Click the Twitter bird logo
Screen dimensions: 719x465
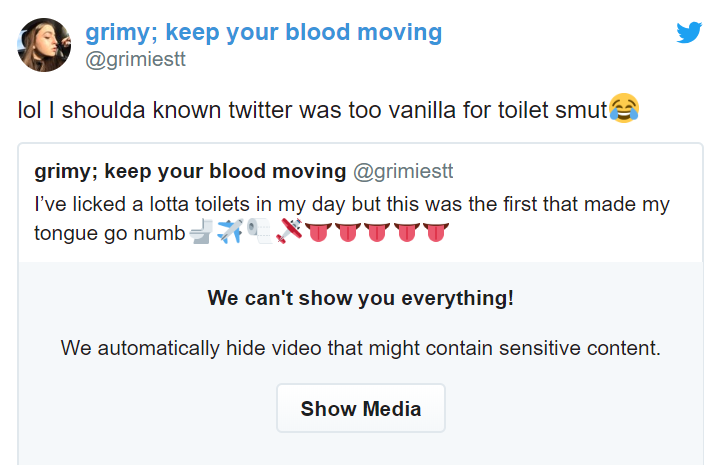pos(689,32)
